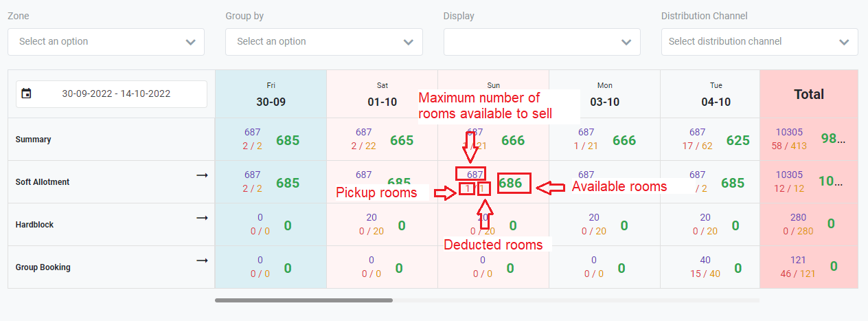Open the Zone dropdown
The height and width of the screenshot is (321, 868).
(x=106, y=41)
